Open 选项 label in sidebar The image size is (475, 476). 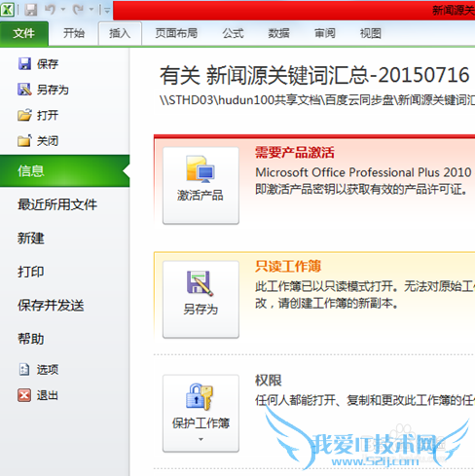(48, 370)
